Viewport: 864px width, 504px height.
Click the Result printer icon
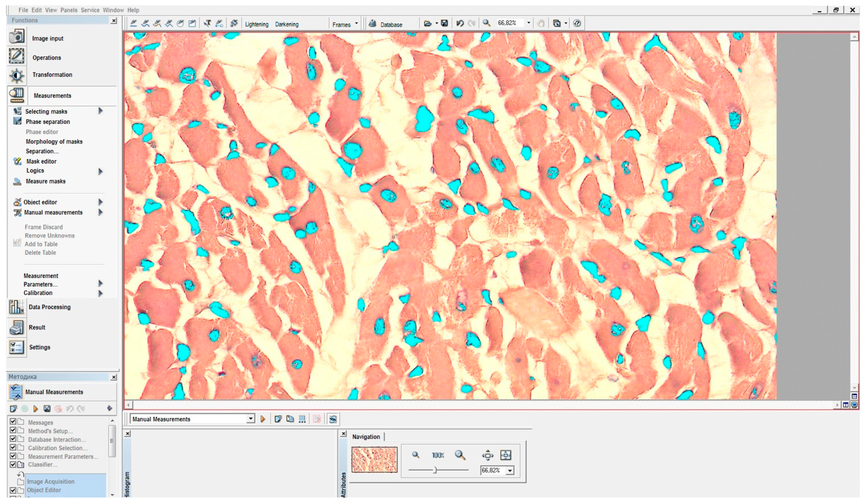[16, 327]
